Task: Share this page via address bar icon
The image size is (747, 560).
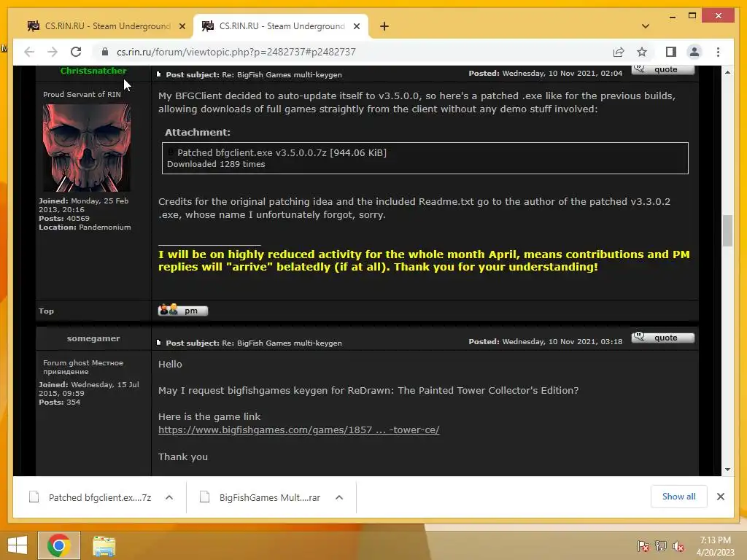Action: click(x=619, y=52)
